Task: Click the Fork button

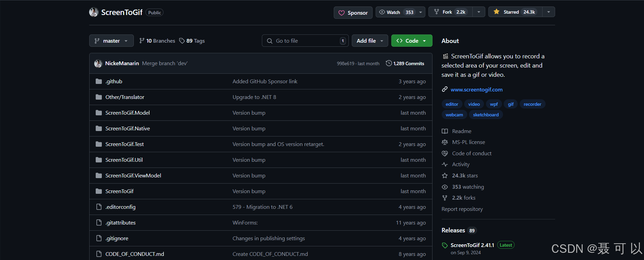Action: [x=450, y=12]
